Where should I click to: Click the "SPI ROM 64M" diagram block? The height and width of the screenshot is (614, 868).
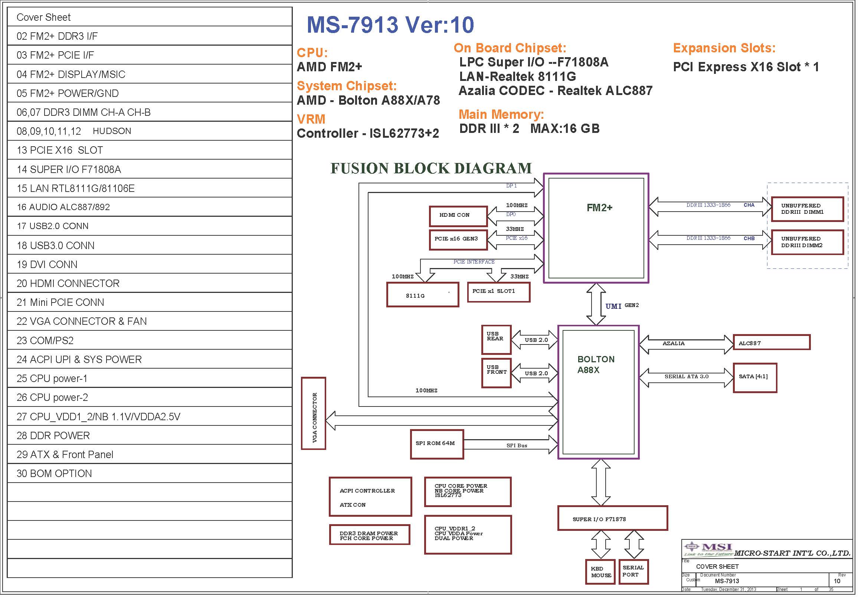point(437,444)
